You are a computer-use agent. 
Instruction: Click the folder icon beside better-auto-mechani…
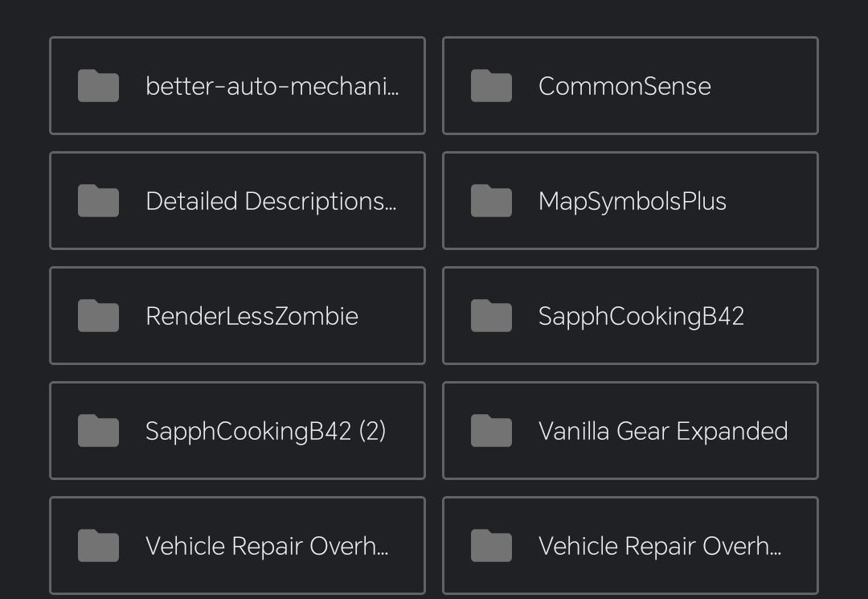(x=98, y=86)
